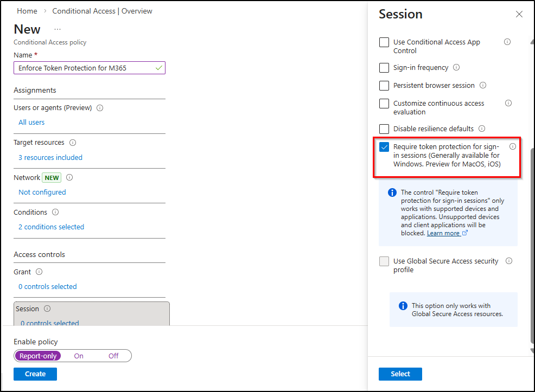Click info icon next to Sign-in frequency

tap(456, 68)
